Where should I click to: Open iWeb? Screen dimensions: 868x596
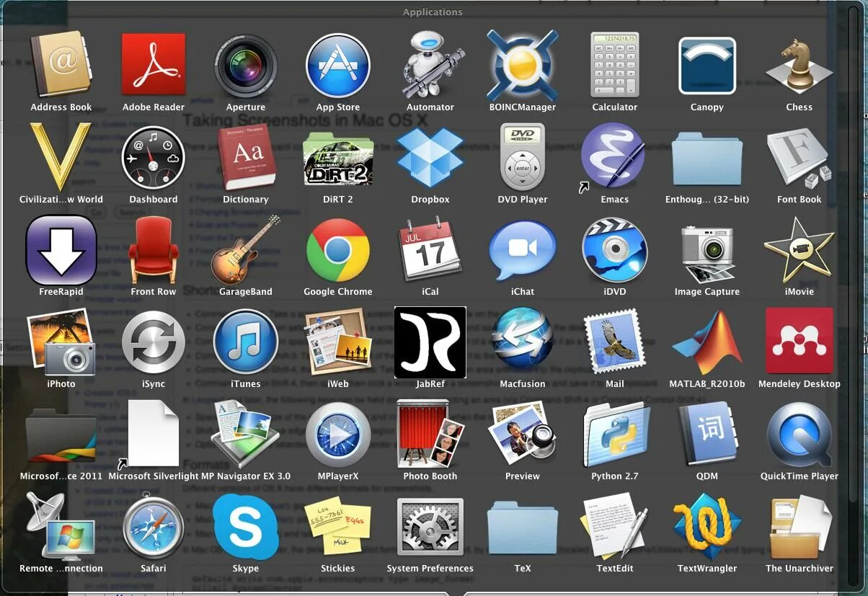[338, 342]
